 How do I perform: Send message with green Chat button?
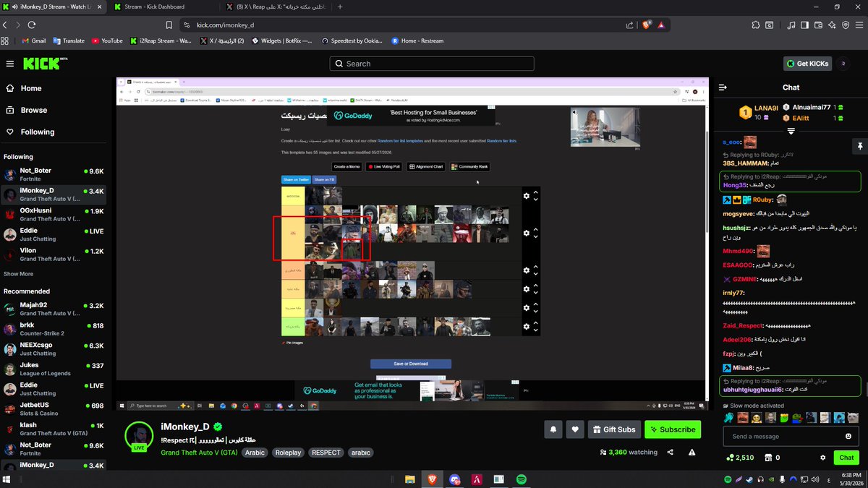tap(846, 458)
